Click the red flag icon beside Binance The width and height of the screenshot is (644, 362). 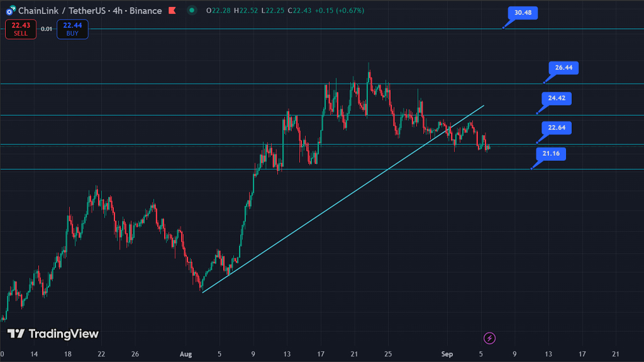(x=172, y=11)
